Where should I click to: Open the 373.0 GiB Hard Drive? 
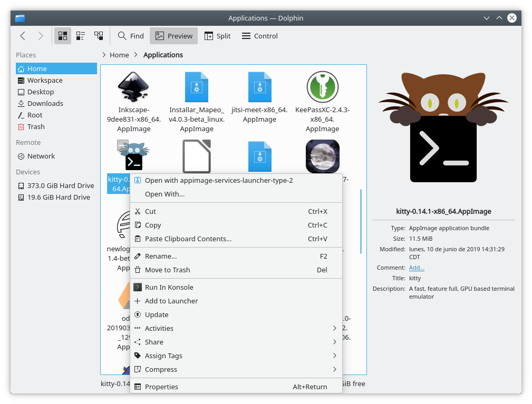click(x=56, y=186)
